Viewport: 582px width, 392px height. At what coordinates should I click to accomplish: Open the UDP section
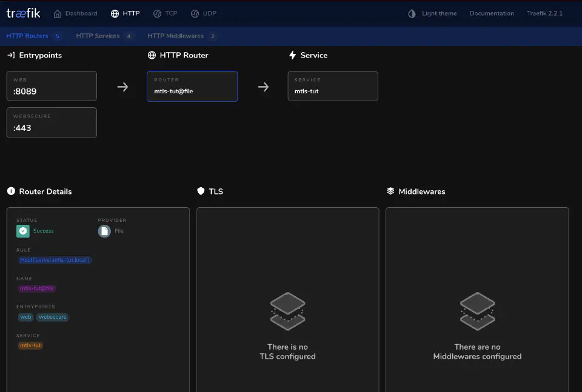point(204,14)
